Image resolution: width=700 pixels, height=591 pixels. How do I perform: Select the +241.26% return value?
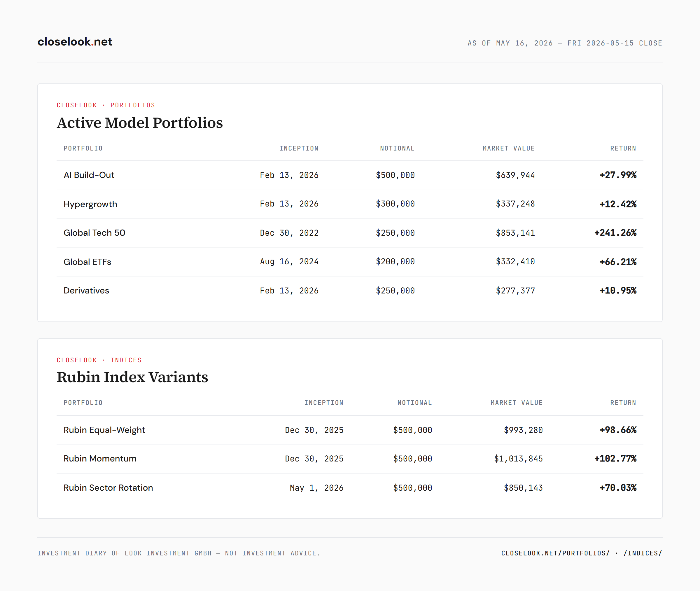(x=615, y=233)
